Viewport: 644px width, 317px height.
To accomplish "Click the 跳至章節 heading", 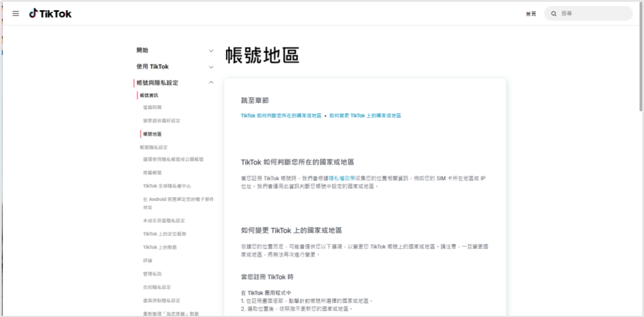I will click(x=255, y=100).
